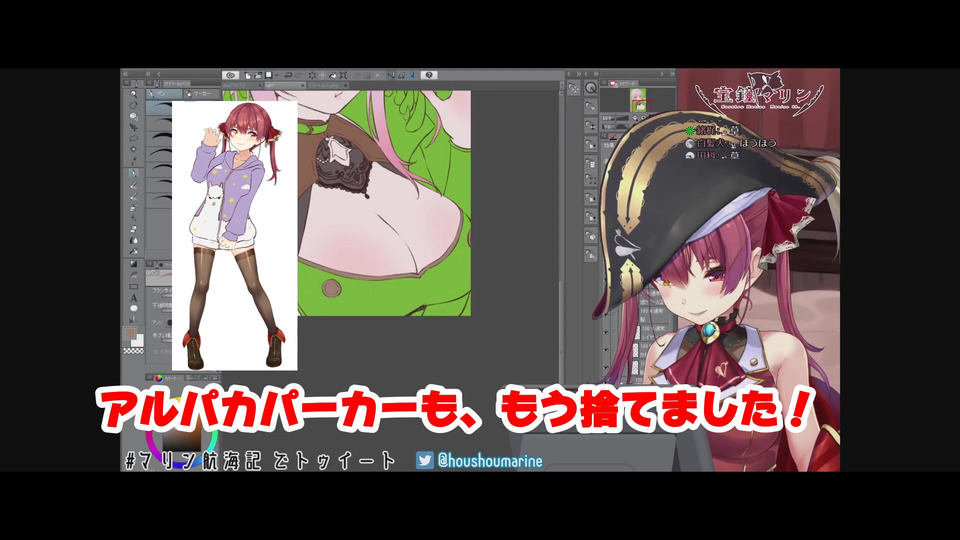Viewport: 960px width, 540px height.
Task: Select the Brush tool
Action: (x=133, y=196)
